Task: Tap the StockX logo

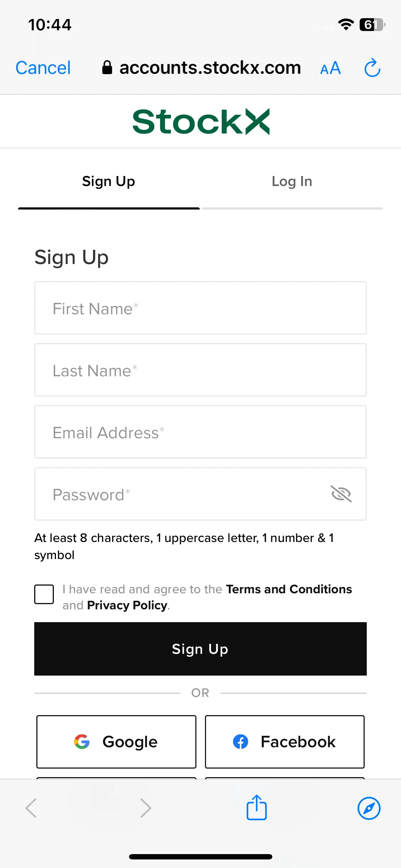Action: point(201,122)
